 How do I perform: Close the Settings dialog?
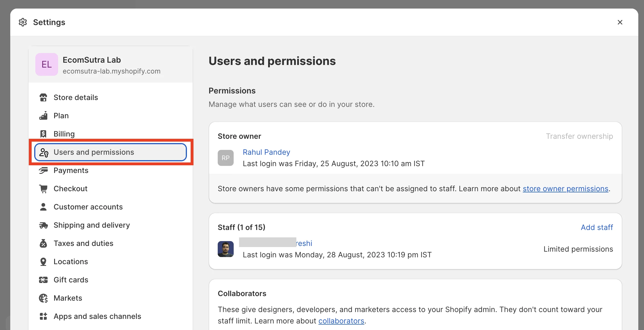point(620,22)
